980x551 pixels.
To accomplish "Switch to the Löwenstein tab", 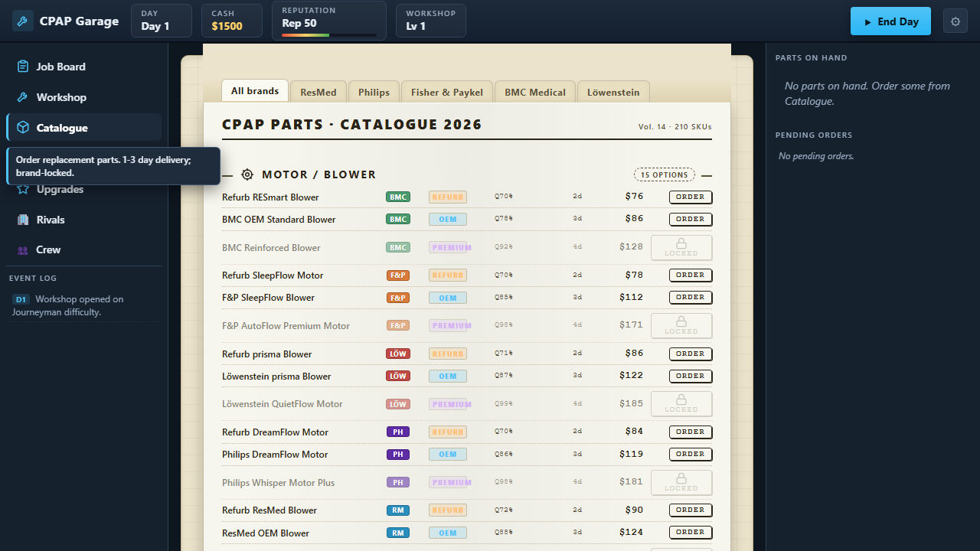I will (x=613, y=92).
